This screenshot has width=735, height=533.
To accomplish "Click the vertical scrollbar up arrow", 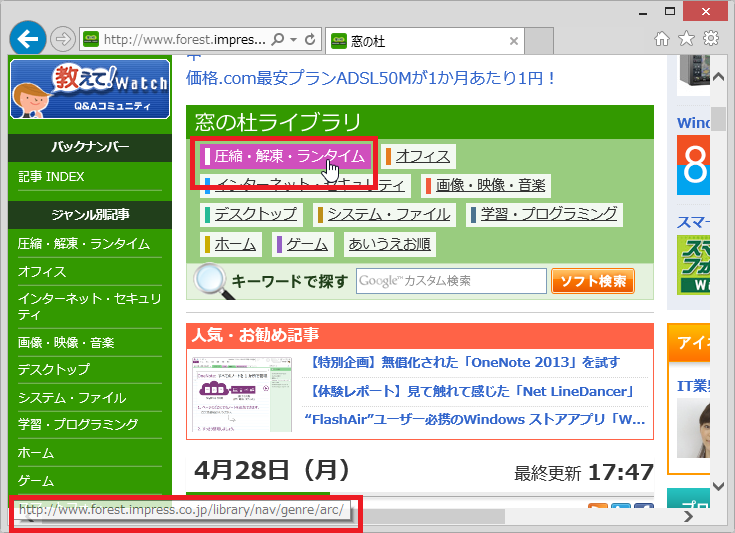I will [718, 76].
